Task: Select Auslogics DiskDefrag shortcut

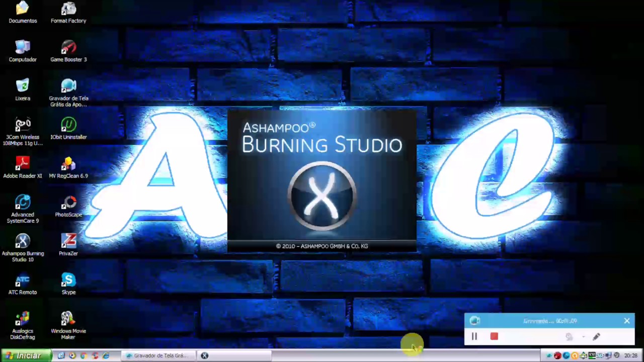Action: 23,325
